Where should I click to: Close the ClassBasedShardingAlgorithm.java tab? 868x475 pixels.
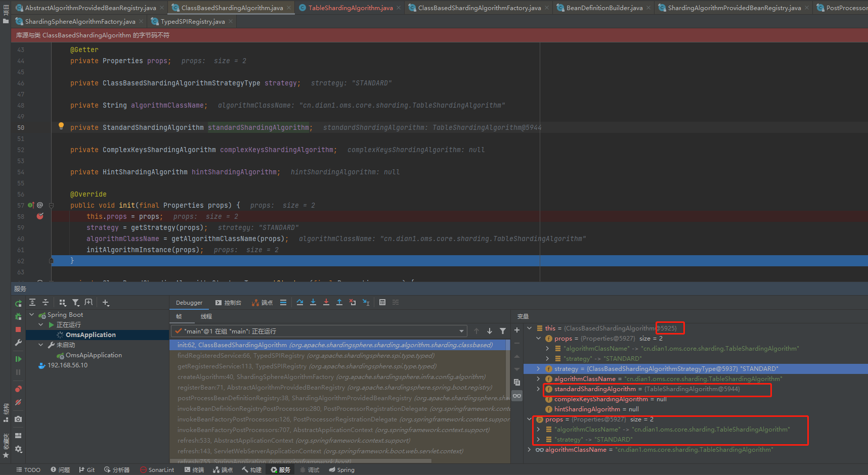289,8
